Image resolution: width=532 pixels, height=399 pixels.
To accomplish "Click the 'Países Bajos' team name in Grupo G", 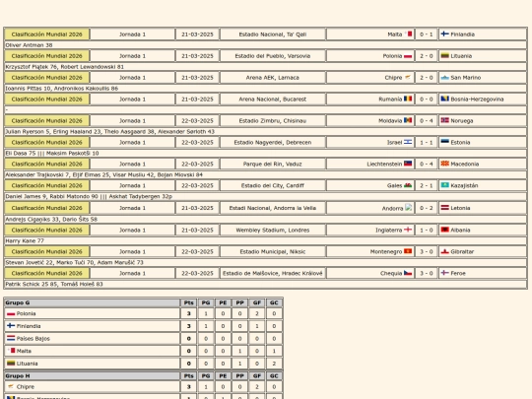I will 33,339.
